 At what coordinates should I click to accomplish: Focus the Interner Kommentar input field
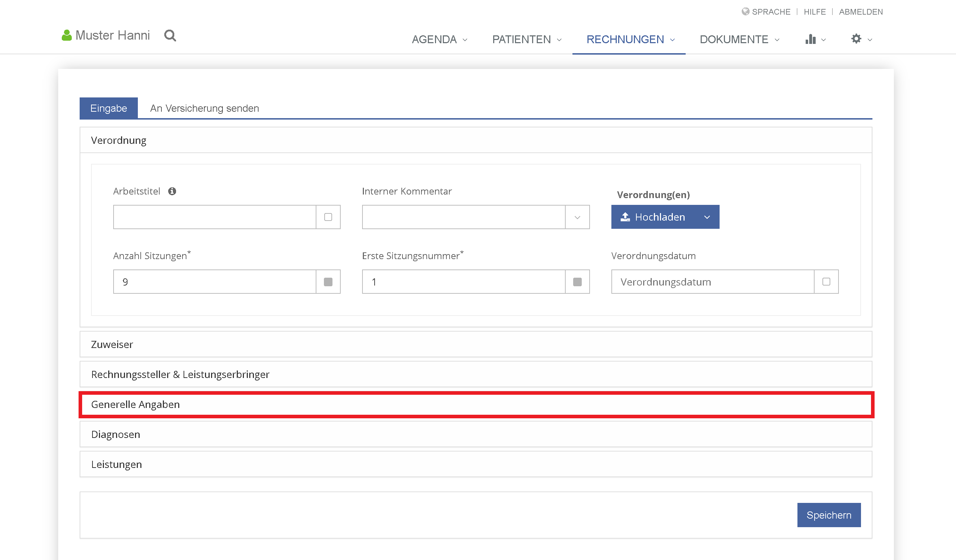coord(464,217)
